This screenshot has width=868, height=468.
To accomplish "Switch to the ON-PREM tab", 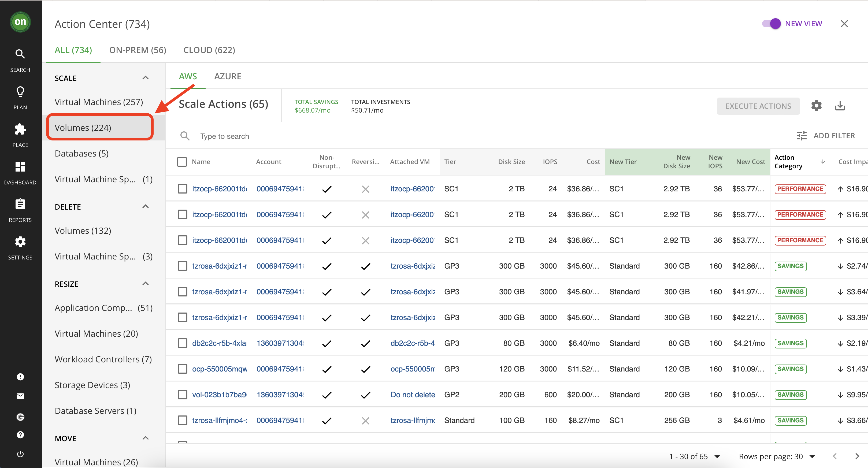I will point(137,50).
